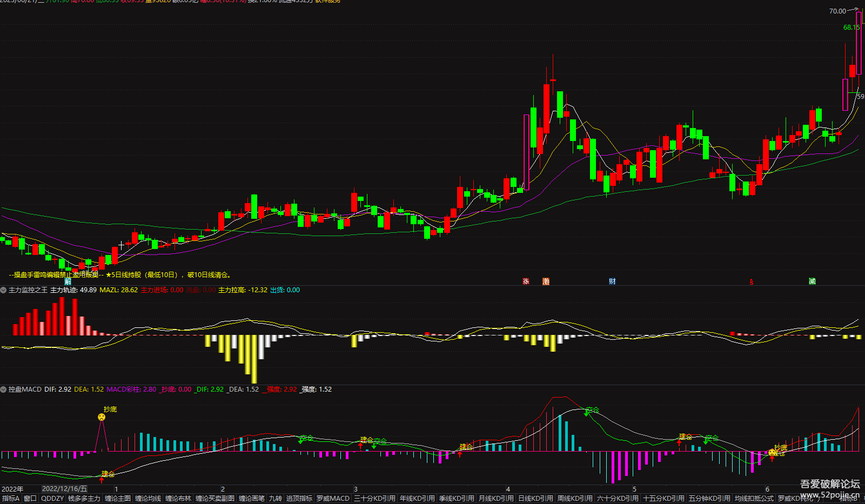Screen dimensions: 865x504
Task: Select the 均线扣抵公式 tab
Action: pos(754,499)
